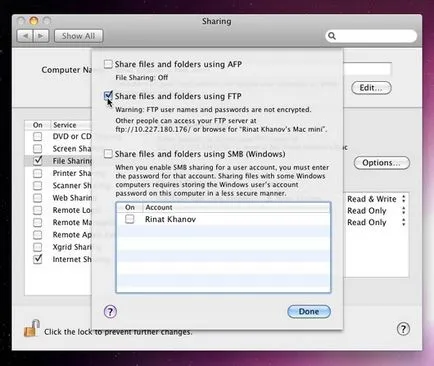The width and height of the screenshot is (434, 366).
Task: Toggle the Xgrid Sharing checkbox
Action: tap(38, 247)
